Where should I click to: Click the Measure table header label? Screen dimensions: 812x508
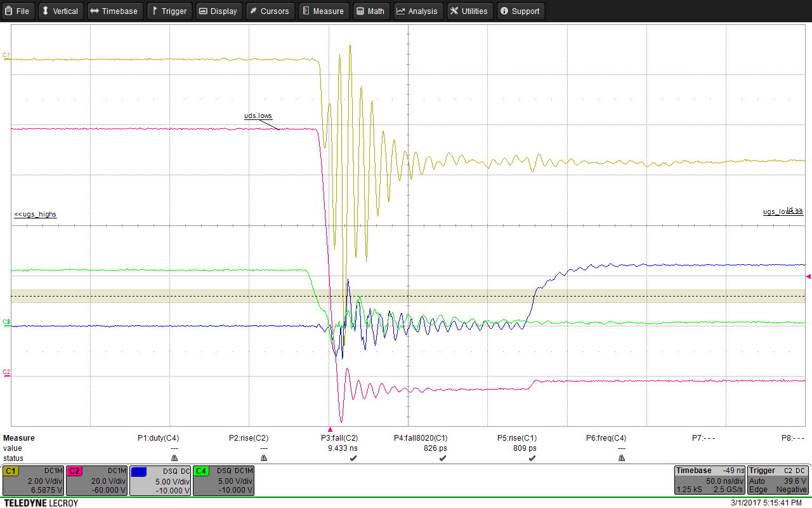coord(18,438)
